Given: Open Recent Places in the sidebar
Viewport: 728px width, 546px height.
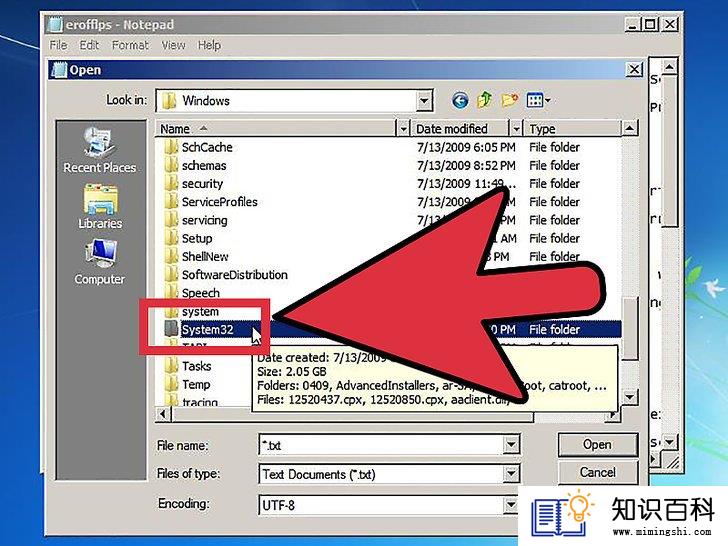Looking at the screenshot, I should point(99,150).
